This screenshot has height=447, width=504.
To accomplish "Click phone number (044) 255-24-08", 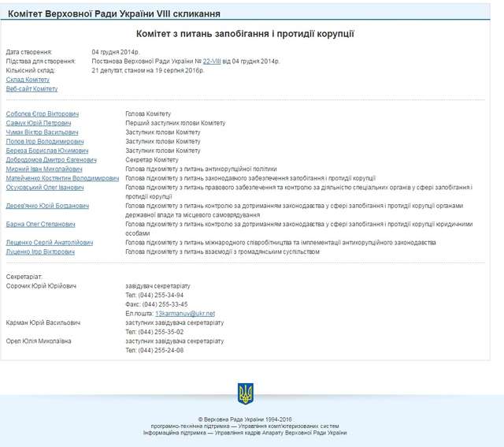I will [x=161, y=350].
